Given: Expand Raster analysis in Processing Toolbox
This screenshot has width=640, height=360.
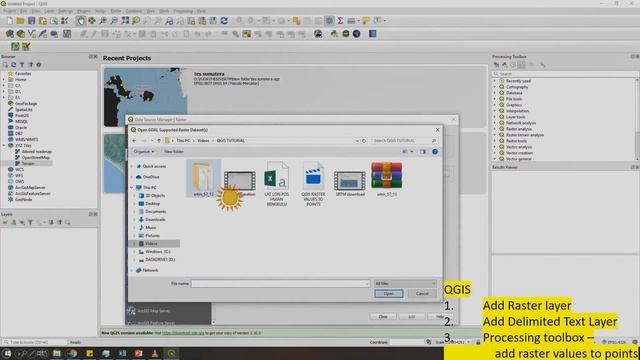Looking at the screenshot, I should [x=495, y=129].
